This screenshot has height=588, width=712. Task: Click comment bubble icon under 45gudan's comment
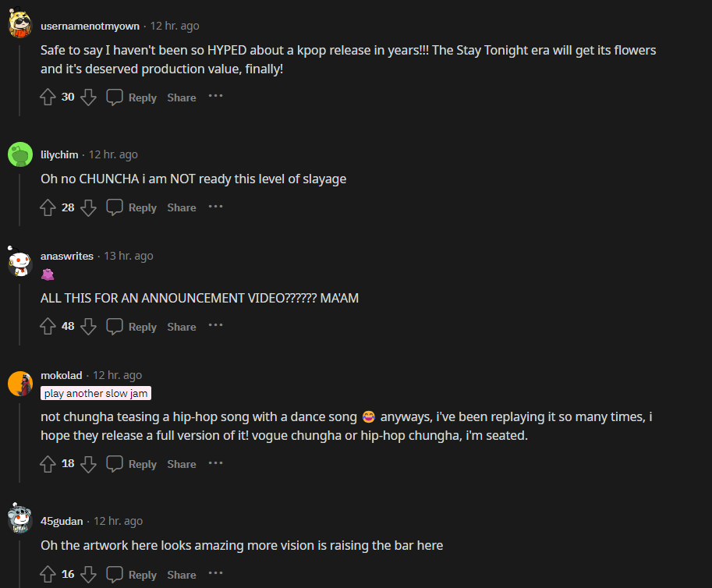point(115,575)
